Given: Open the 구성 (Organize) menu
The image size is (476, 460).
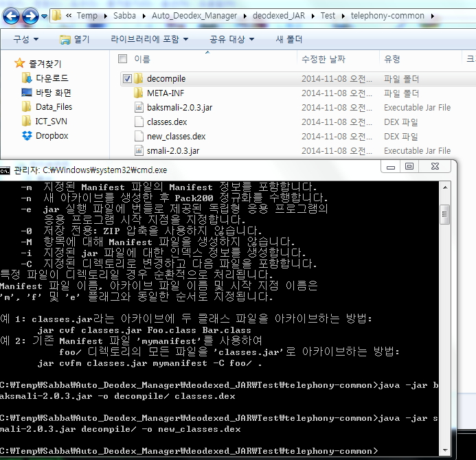Looking at the screenshot, I should point(26,39).
